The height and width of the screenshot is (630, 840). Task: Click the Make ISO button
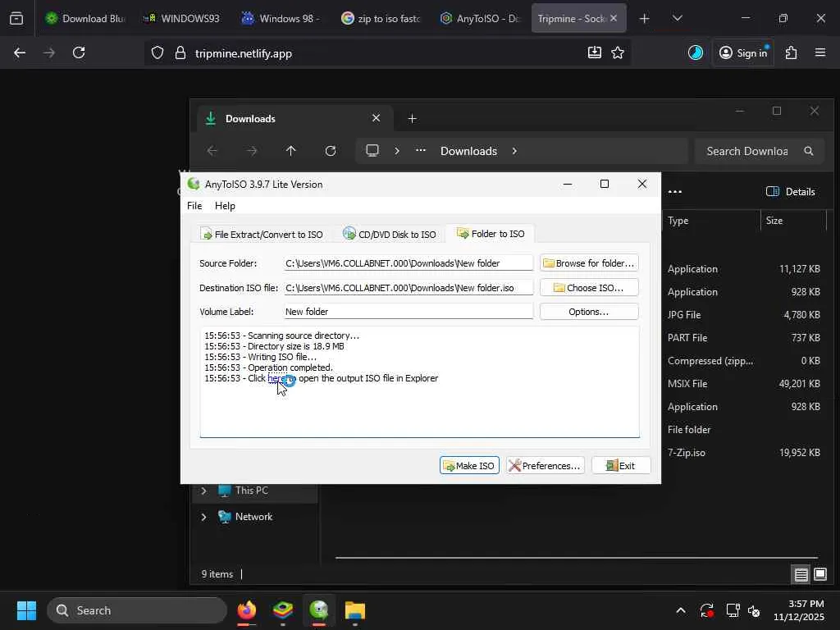[x=469, y=466]
